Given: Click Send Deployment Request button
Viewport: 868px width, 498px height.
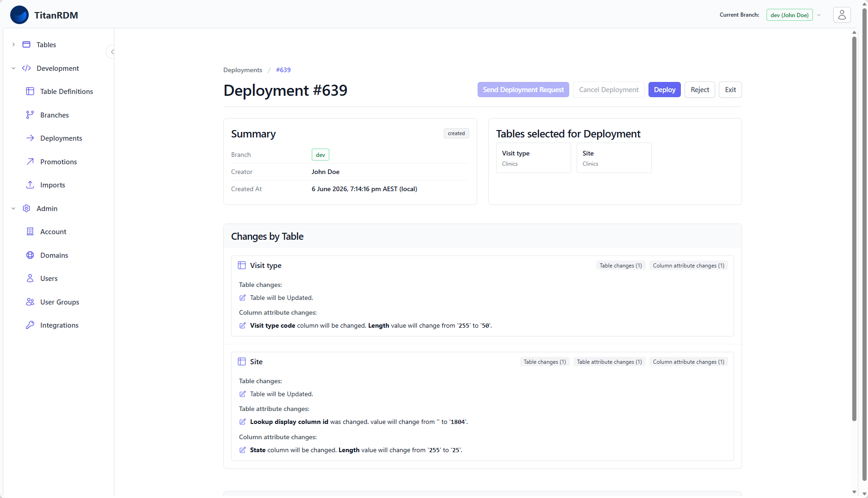Looking at the screenshot, I should 523,89.
